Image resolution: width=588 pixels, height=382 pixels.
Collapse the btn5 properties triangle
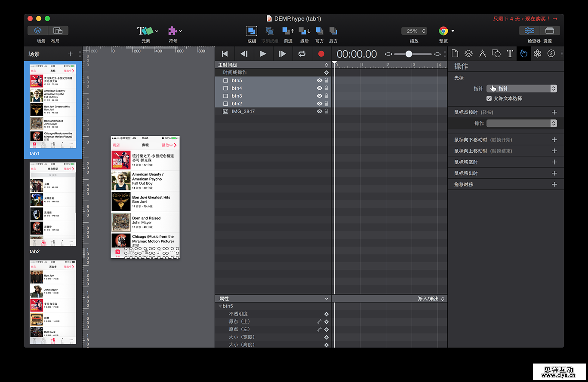pos(220,306)
